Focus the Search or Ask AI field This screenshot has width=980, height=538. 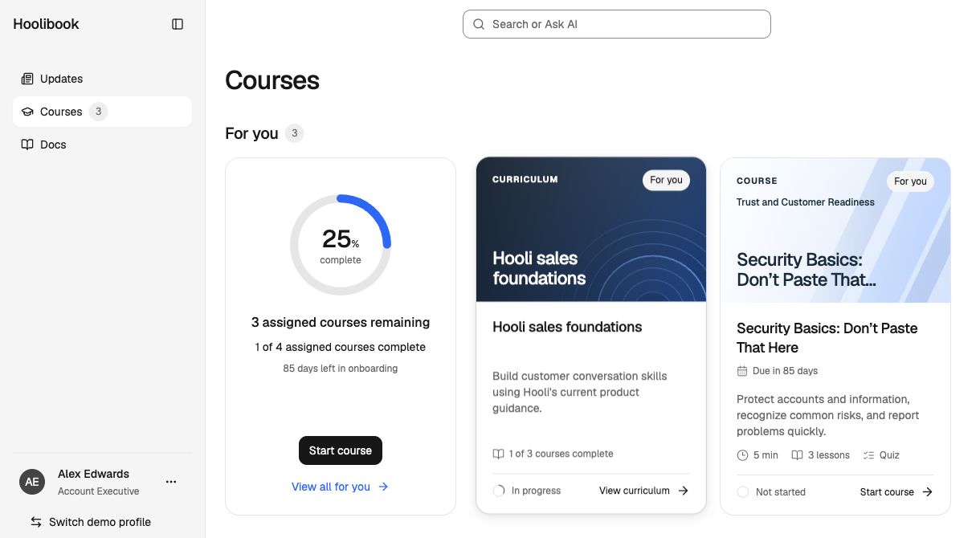[x=617, y=24]
